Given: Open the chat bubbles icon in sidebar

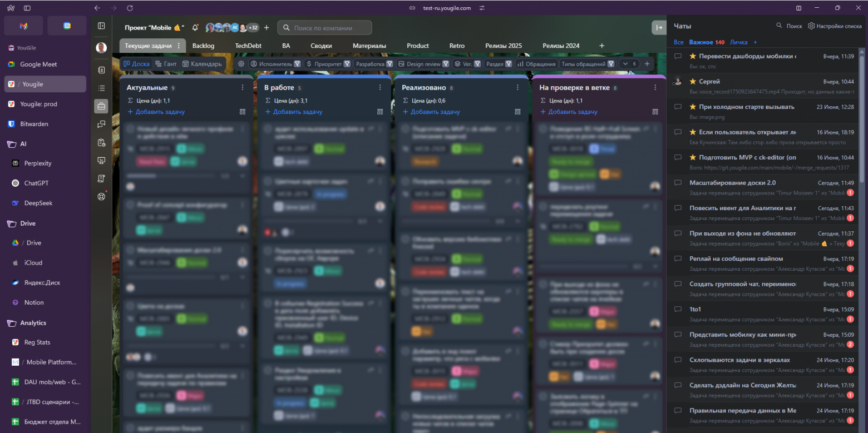Looking at the screenshot, I should [101, 124].
